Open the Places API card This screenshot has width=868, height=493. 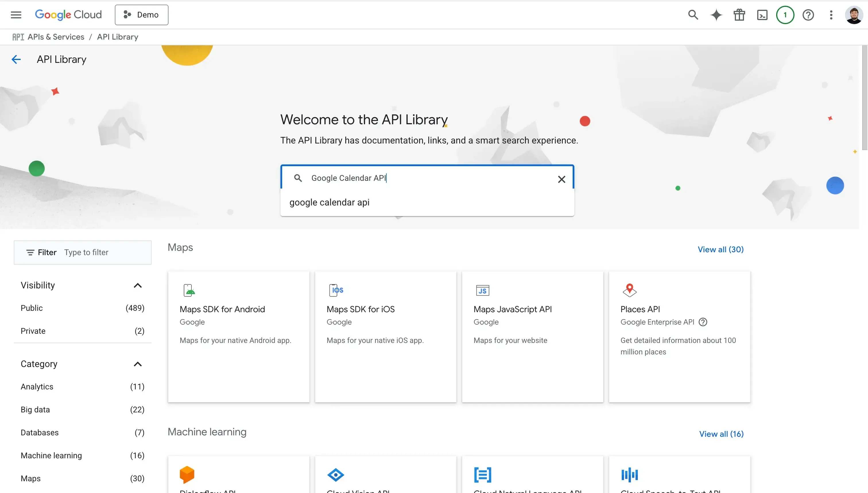click(679, 337)
